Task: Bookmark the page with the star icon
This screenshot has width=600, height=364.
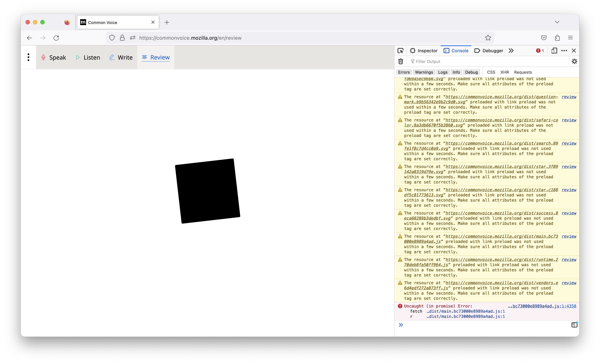Action: coord(488,38)
